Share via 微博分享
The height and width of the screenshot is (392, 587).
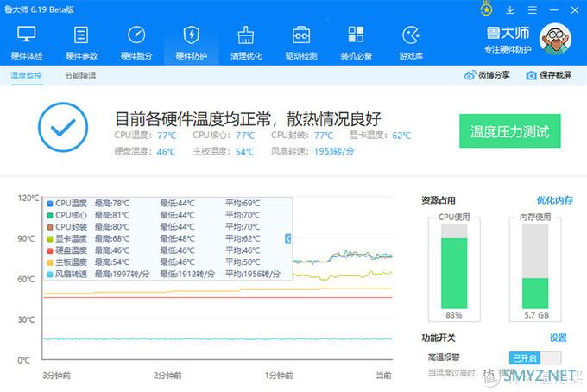pyautogui.click(x=487, y=75)
